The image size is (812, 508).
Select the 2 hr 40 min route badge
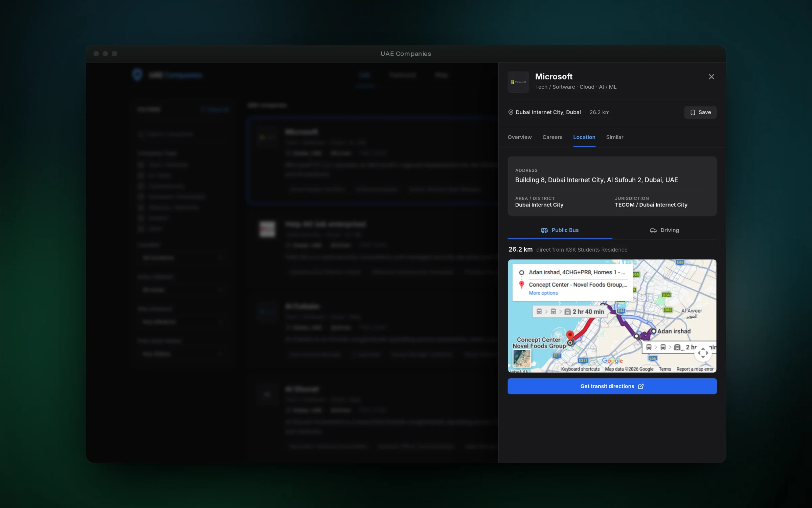pos(569,312)
